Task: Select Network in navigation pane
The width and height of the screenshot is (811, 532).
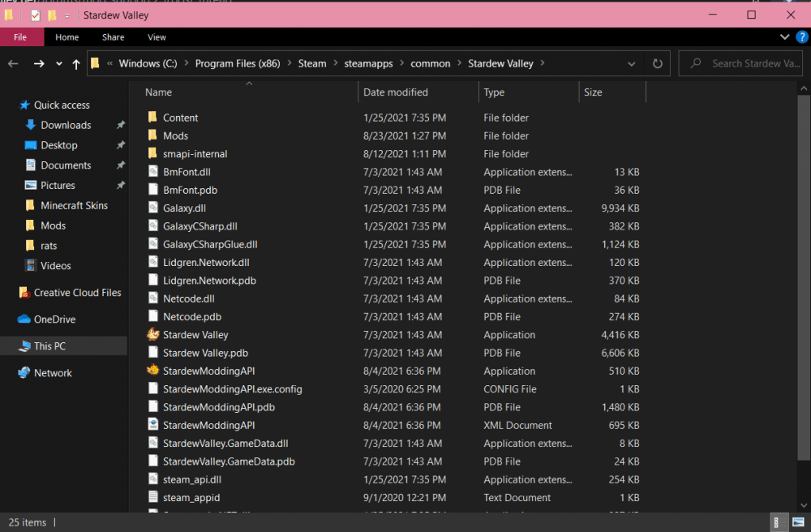Action: tap(53, 373)
